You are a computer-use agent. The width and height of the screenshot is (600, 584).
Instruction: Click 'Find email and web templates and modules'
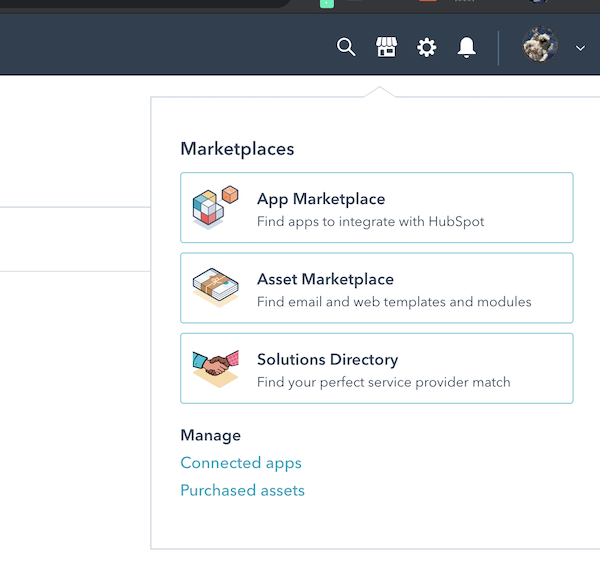click(x=394, y=302)
